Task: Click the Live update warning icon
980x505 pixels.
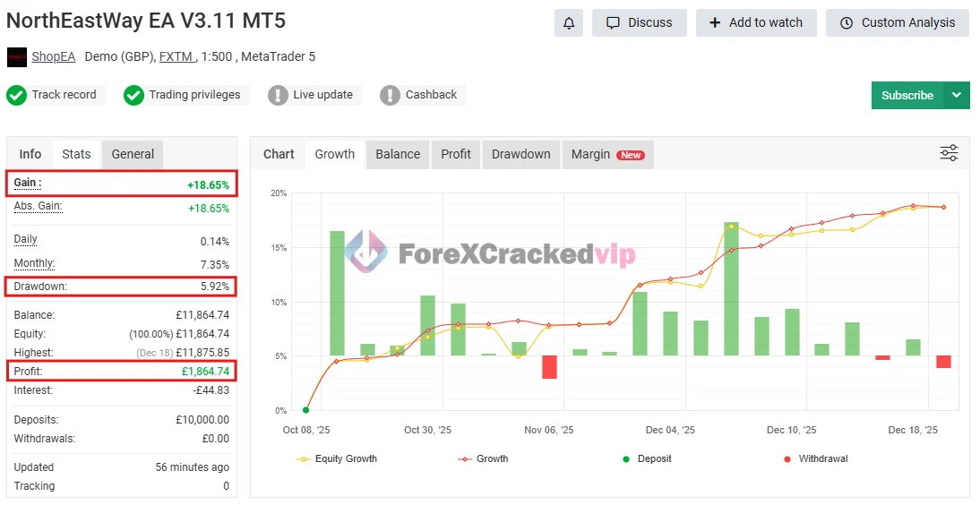Action: [278, 95]
